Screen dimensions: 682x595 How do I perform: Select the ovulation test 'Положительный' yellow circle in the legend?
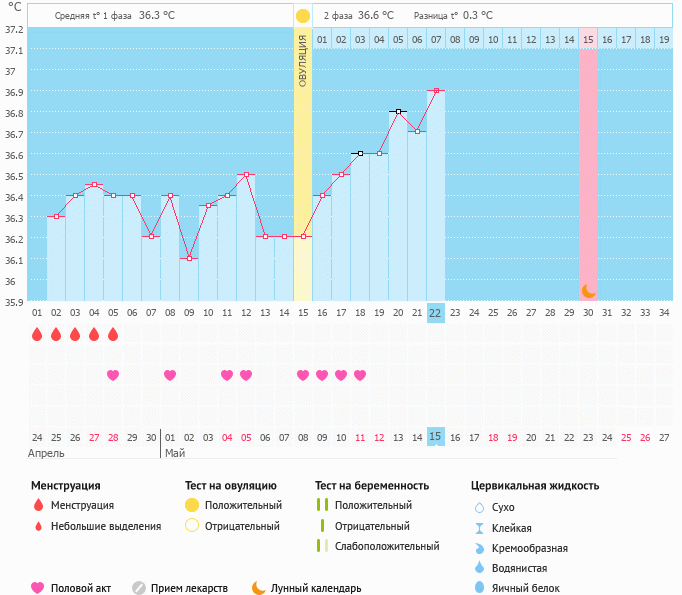pos(192,505)
